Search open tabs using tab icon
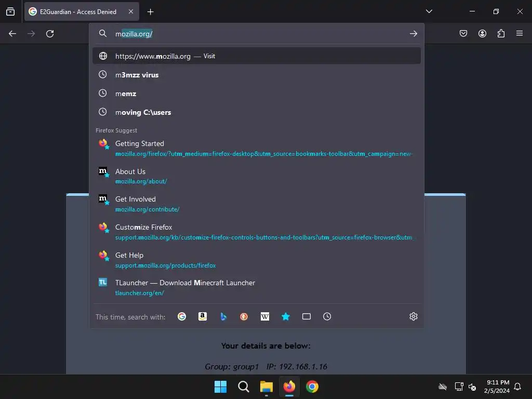Screen dimensions: 532x399 tap(307, 316)
